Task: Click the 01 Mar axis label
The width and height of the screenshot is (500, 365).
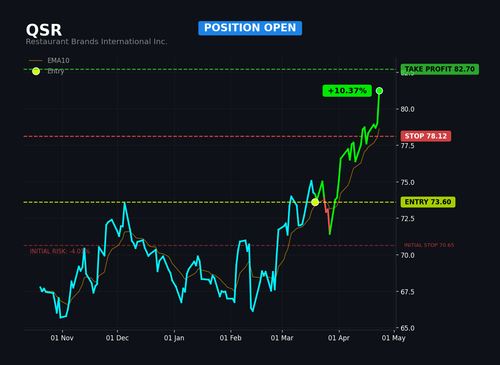Action: [x=282, y=338]
